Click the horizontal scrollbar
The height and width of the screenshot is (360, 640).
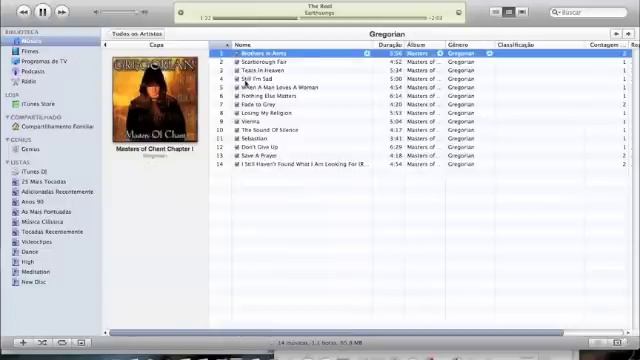coord(336,333)
